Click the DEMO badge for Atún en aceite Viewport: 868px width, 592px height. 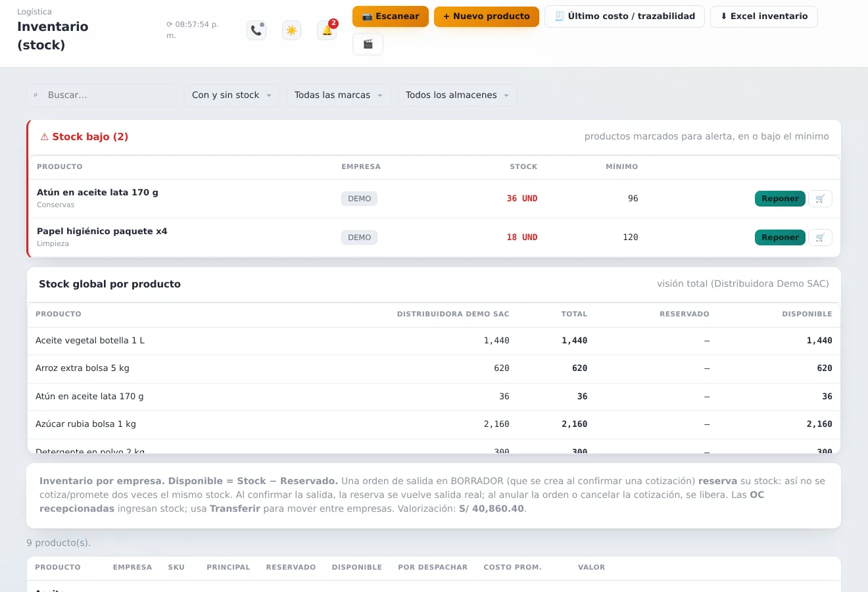point(359,199)
